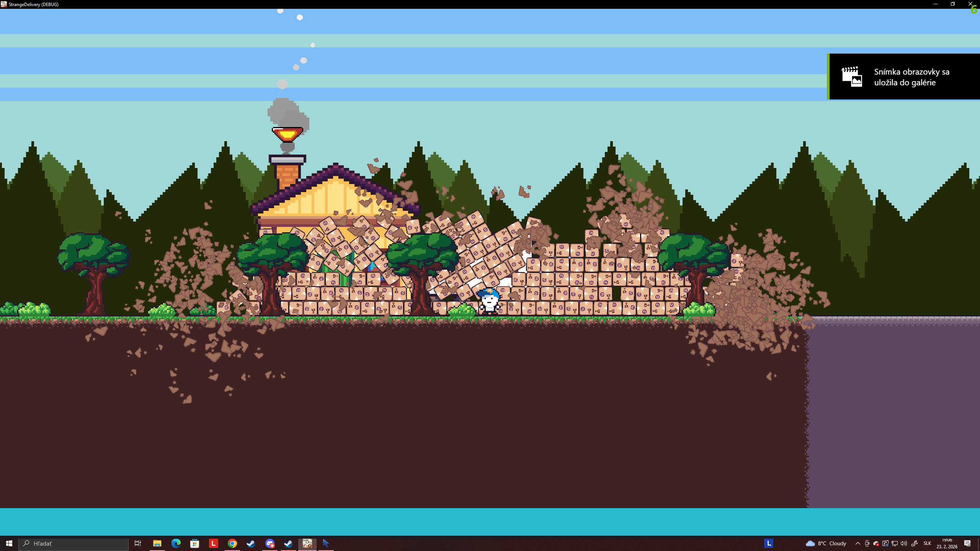Click the blue-capped delivery character

[x=489, y=301]
